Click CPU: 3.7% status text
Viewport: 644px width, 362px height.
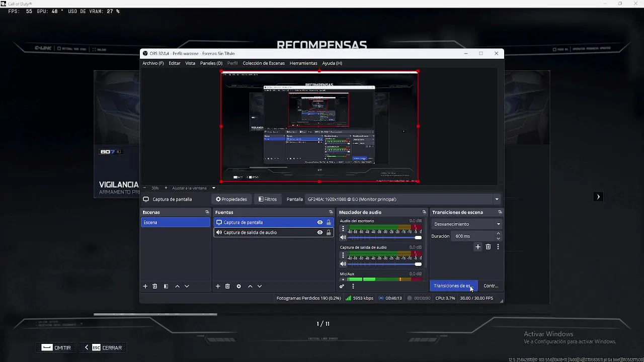coord(445,298)
